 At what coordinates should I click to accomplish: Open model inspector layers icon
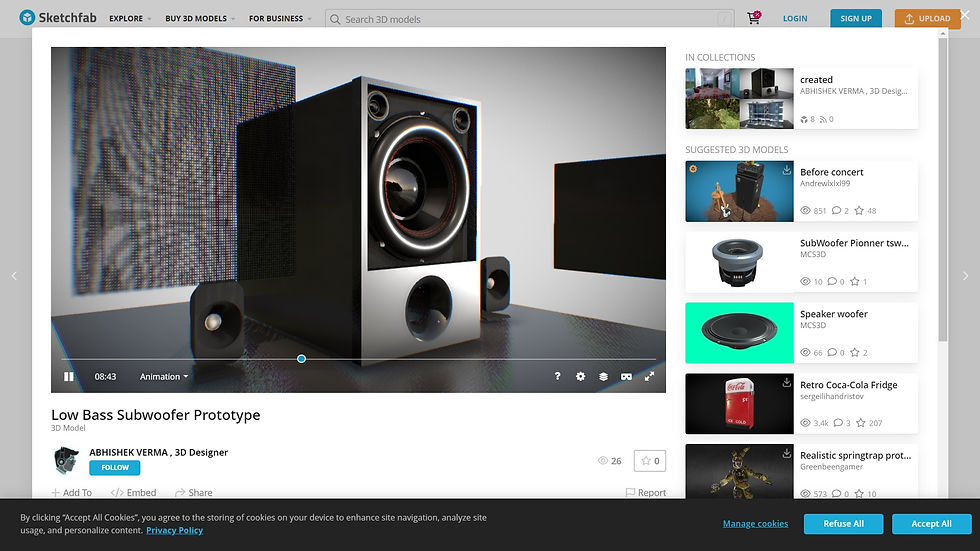pyautogui.click(x=603, y=376)
